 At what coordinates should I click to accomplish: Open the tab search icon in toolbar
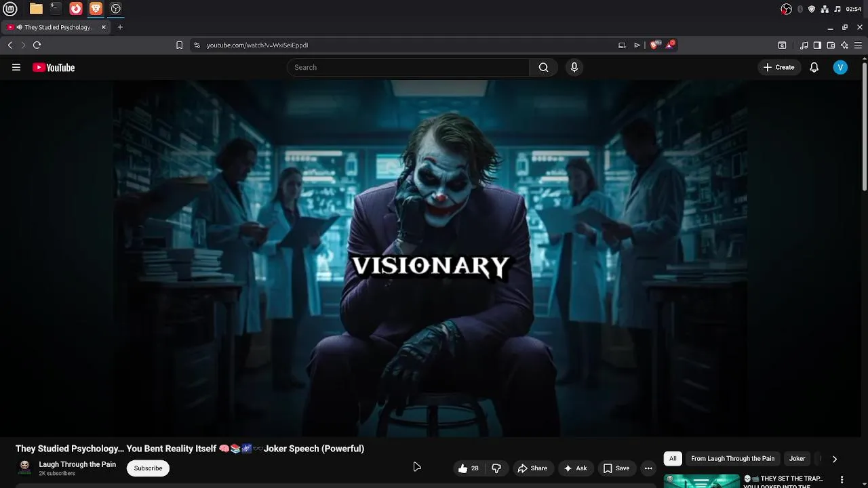782,45
